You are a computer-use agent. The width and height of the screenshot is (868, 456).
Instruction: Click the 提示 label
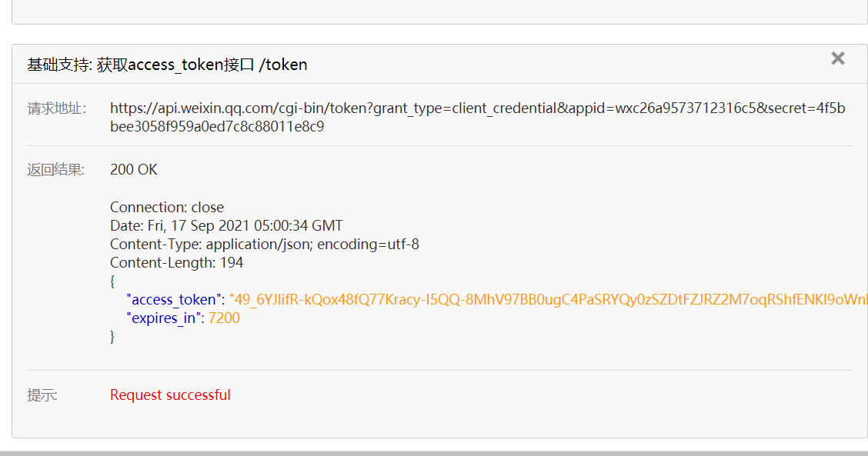[x=42, y=395]
